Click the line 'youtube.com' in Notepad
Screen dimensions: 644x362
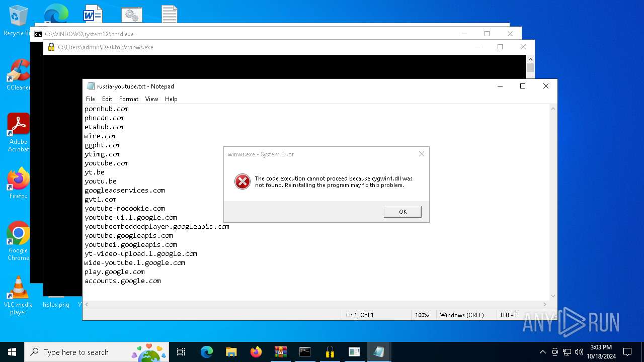pos(107,163)
